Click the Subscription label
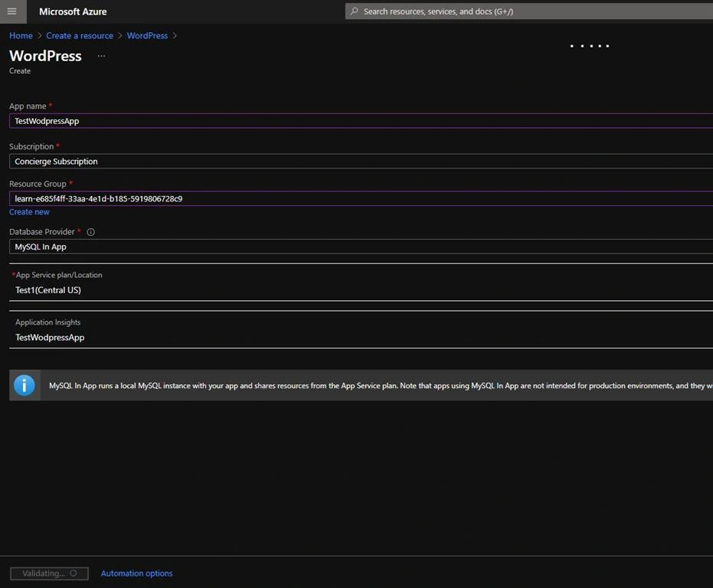Image resolution: width=713 pixels, height=588 pixels. [x=31, y=146]
